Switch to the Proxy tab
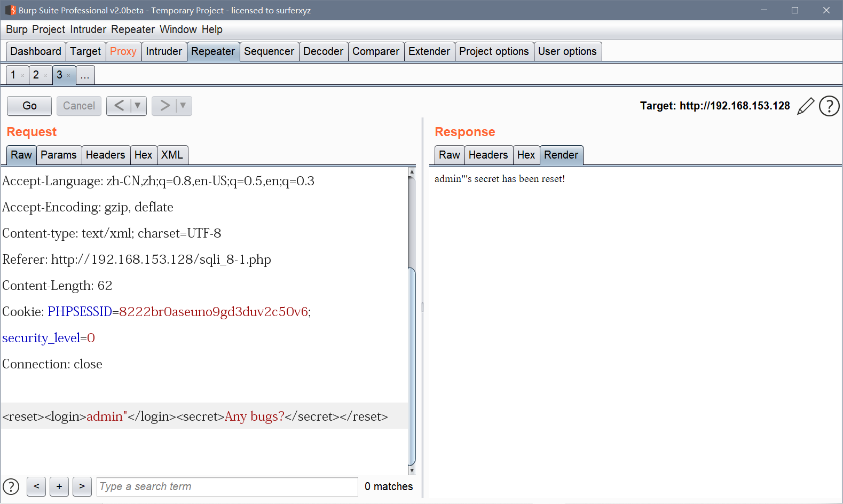843x504 pixels. [x=123, y=51]
